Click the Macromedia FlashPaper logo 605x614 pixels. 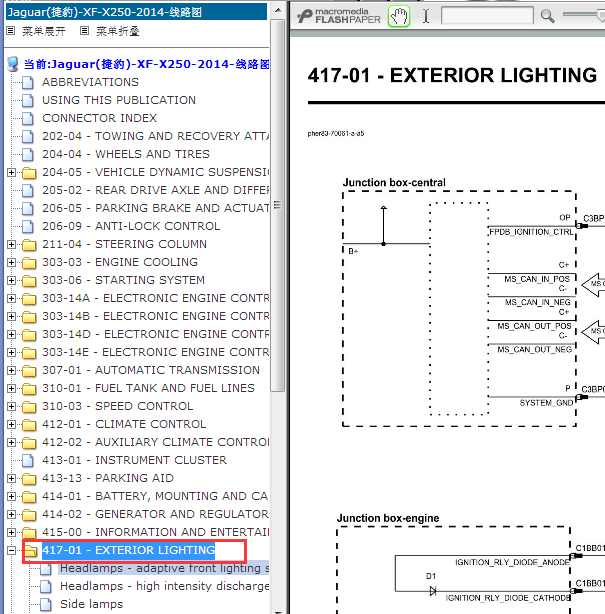pos(339,16)
